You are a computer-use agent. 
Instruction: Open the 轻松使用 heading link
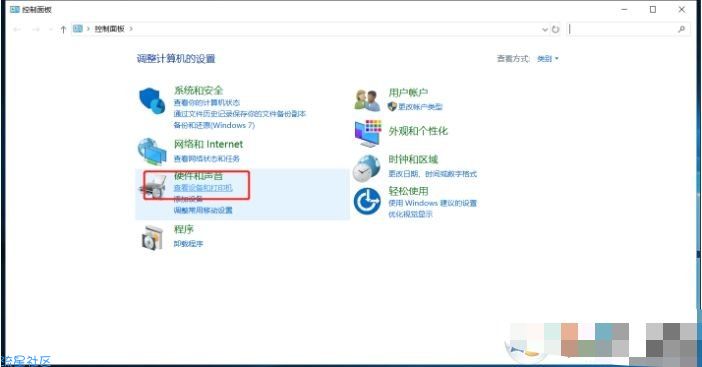408,191
